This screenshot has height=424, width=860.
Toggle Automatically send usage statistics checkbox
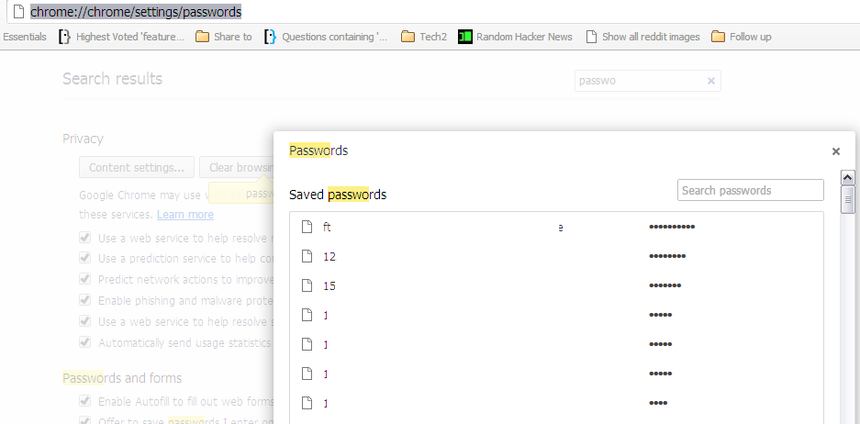pyautogui.click(x=85, y=343)
